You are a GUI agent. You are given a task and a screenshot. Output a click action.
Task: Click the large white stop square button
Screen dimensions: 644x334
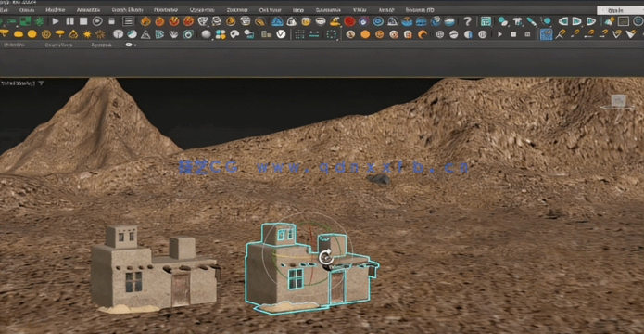tap(83, 21)
